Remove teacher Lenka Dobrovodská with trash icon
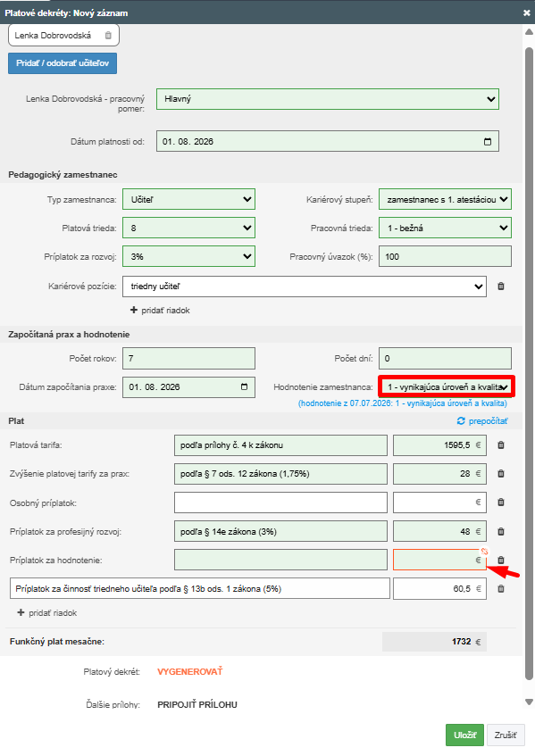 point(108,35)
